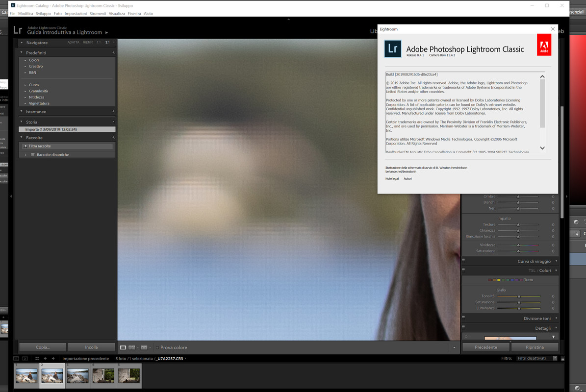Open secondary window display icon 2
The width and height of the screenshot is (586, 392).
[25, 358]
